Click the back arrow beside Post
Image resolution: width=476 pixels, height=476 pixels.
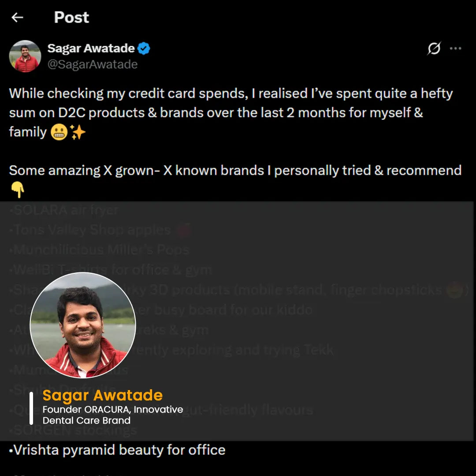17,18
